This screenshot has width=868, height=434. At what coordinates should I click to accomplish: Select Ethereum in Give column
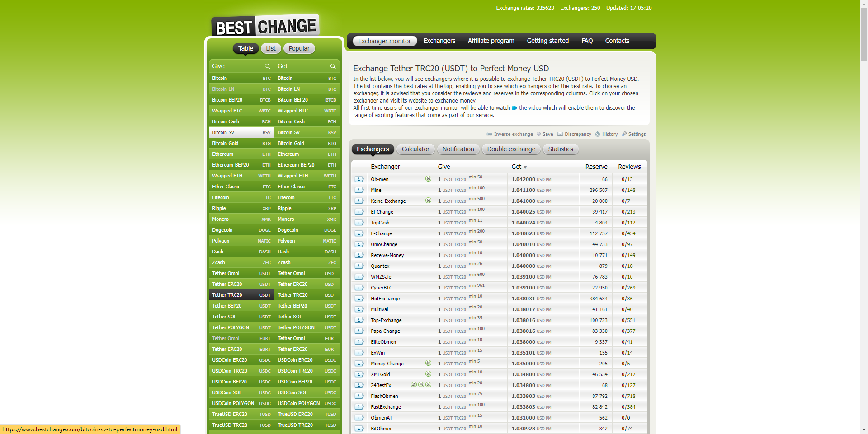click(241, 154)
